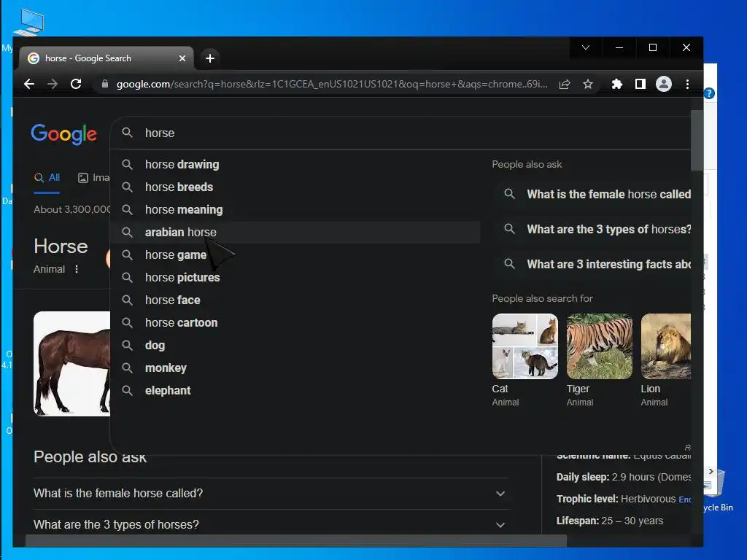Click the horizontal scrollbar at page bottom

[296, 540]
